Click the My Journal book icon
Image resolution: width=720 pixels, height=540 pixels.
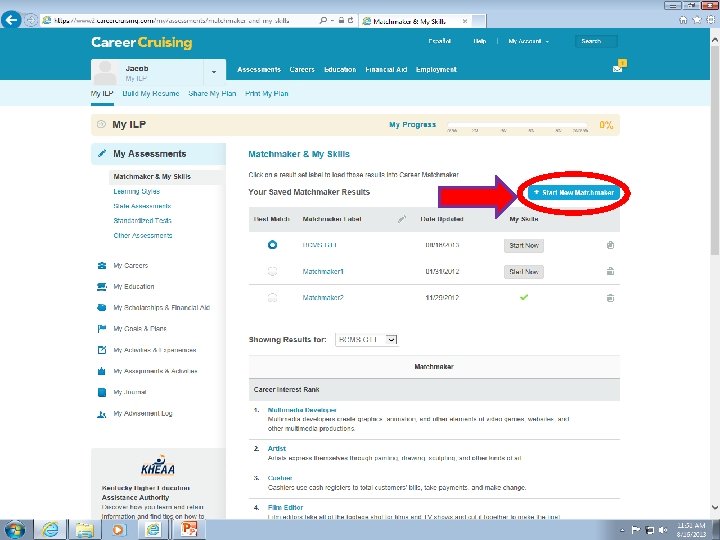pyautogui.click(x=101, y=392)
